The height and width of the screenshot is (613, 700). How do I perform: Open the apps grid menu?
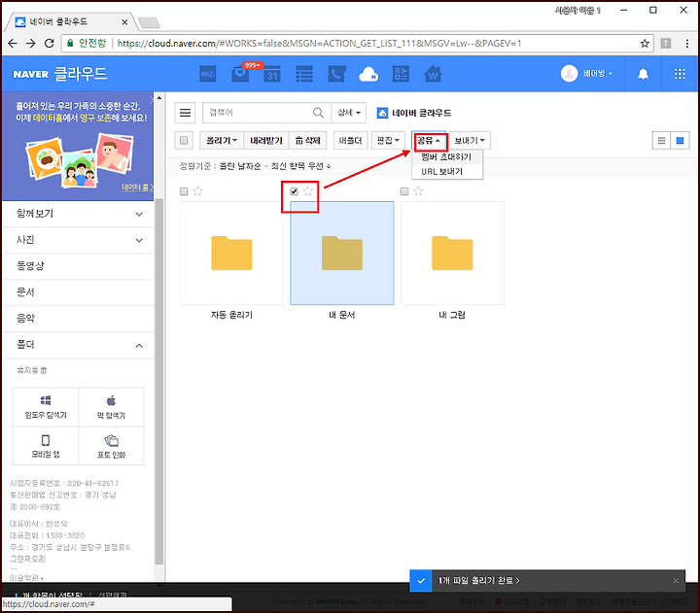pos(680,74)
